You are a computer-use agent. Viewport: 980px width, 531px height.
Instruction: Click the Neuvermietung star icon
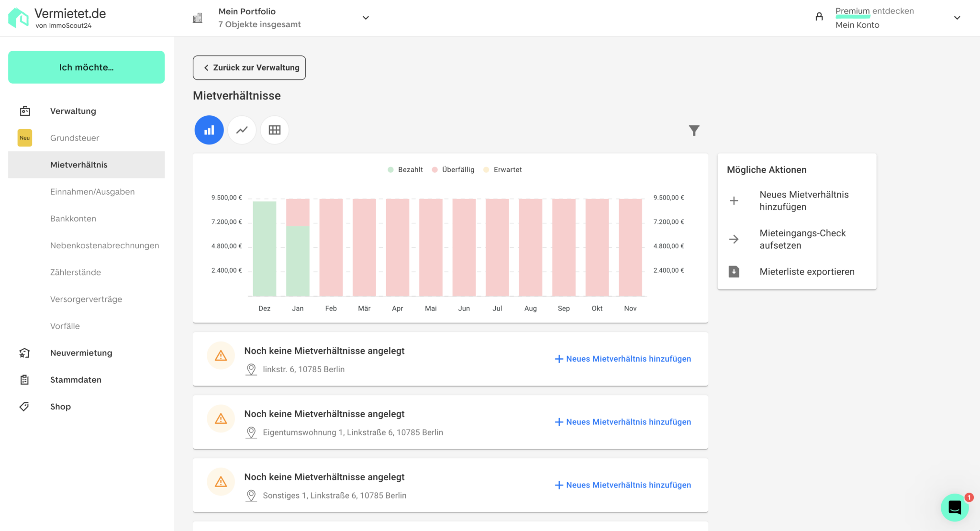(24, 353)
